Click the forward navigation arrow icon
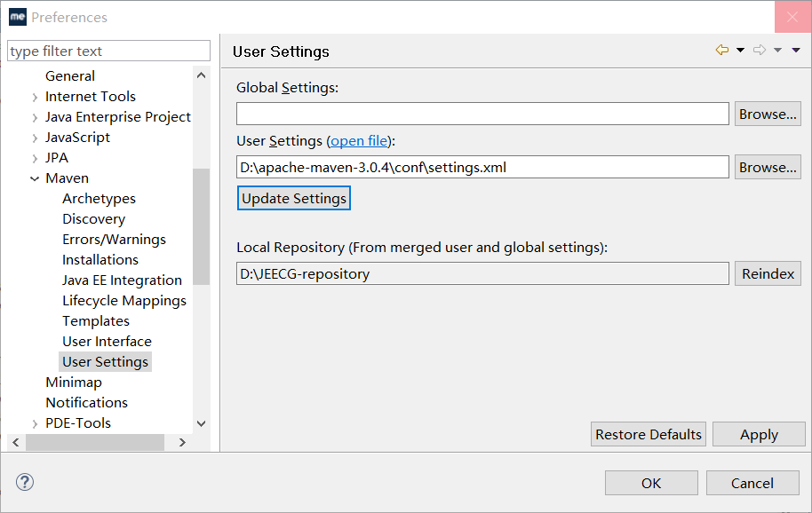 coord(760,51)
